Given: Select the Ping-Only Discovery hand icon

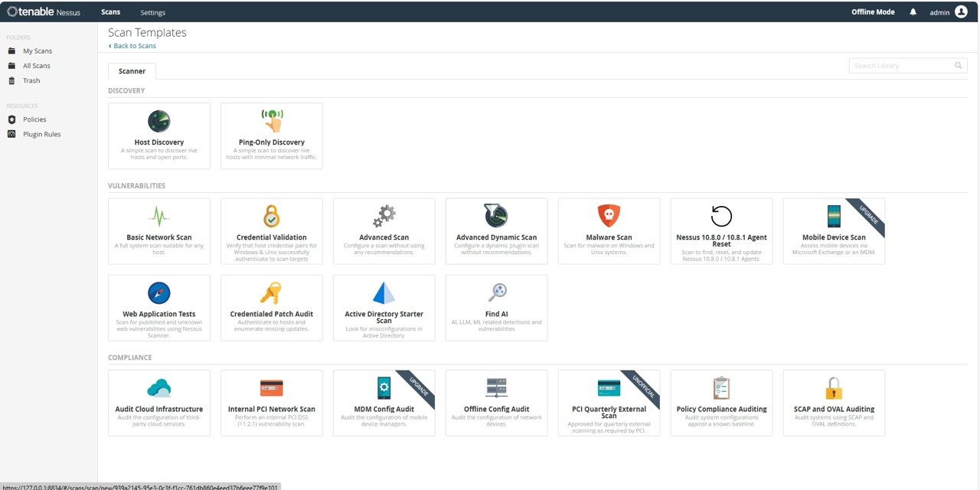Looking at the screenshot, I should click(x=272, y=121).
